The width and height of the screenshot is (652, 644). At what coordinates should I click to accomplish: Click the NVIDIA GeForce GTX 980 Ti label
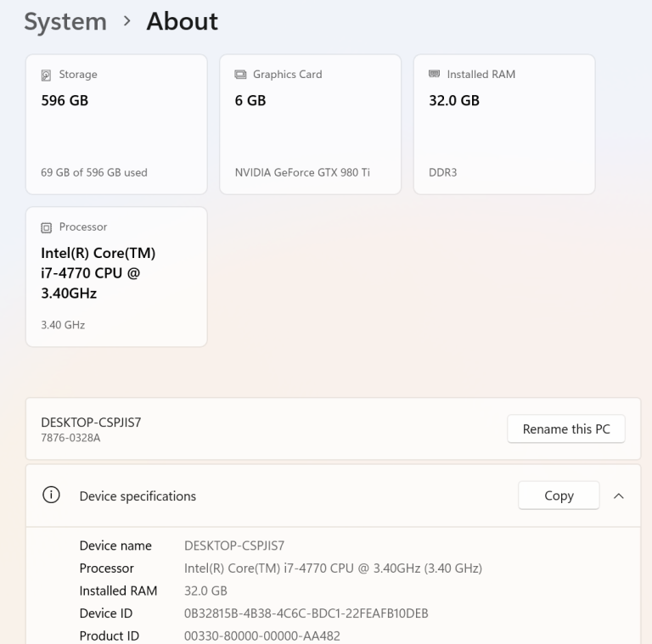pos(302,172)
